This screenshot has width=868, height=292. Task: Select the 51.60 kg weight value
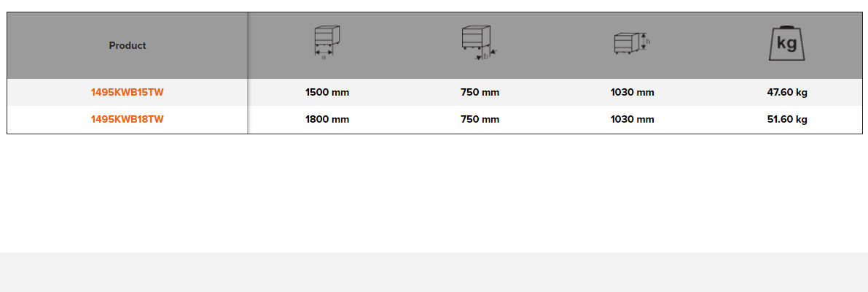tap(787, 120)
